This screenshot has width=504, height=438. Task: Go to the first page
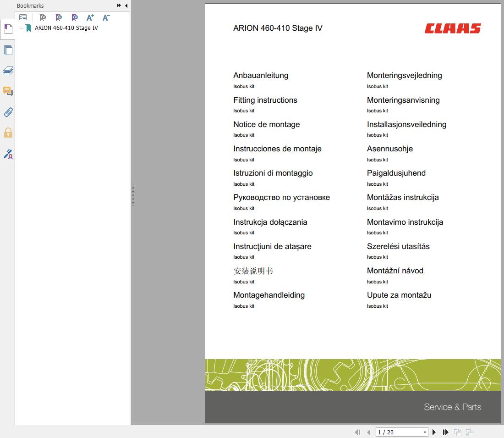pyautogui.click(x=357, y=432)
